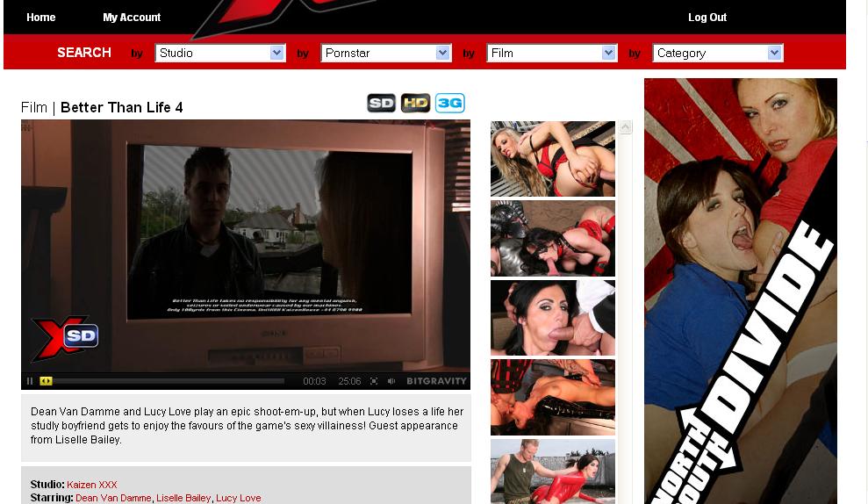
Task: Open the Liselle Bailey link
Action: pos(183,498)
